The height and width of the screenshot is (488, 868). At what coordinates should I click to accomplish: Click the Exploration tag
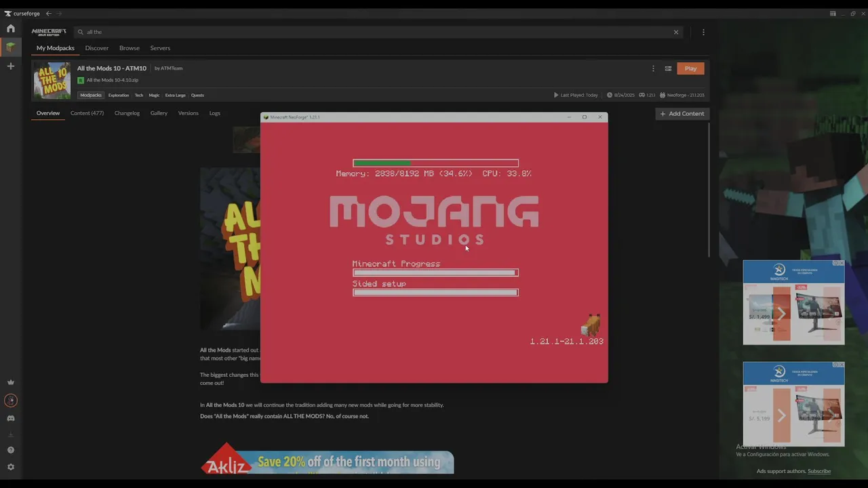coord(119,95)
